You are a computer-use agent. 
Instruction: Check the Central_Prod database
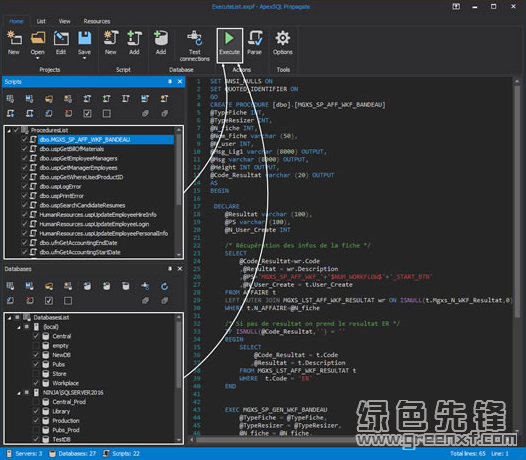pyautogui.click(x=36, y=402)
